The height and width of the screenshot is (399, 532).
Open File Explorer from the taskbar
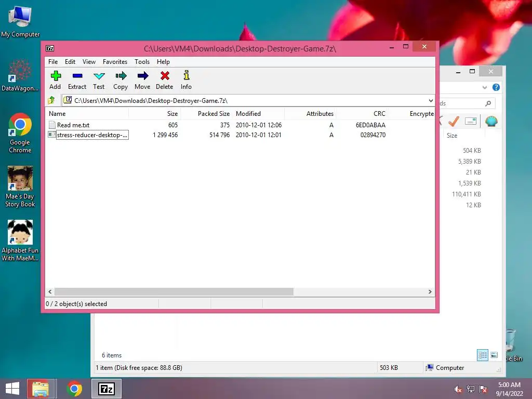point(41,389)
